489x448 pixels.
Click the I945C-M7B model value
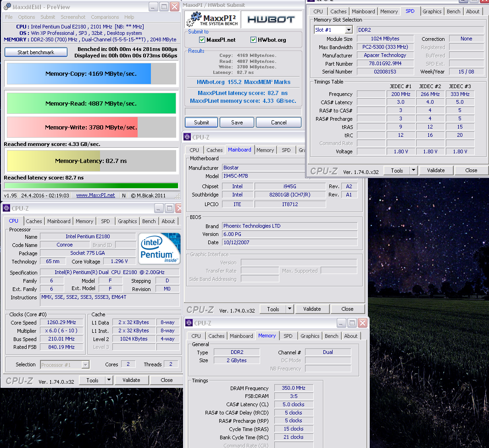(263, 176)
